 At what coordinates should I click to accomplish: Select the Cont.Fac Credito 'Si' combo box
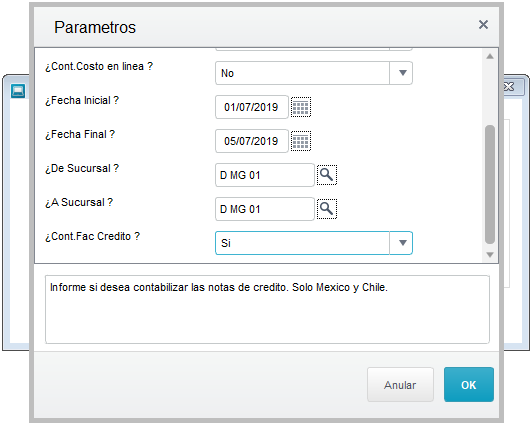point(314,243)
